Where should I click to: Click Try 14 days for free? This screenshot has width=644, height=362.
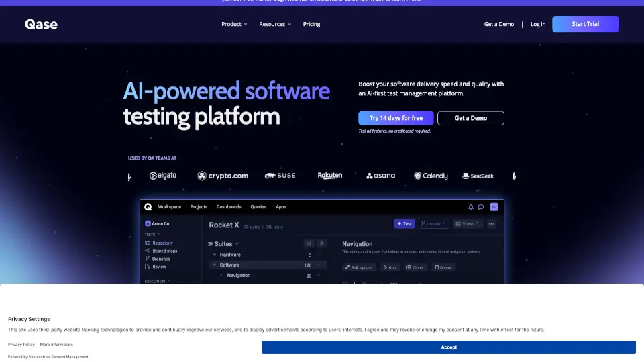pyautogui.click(x=396, y=118)
